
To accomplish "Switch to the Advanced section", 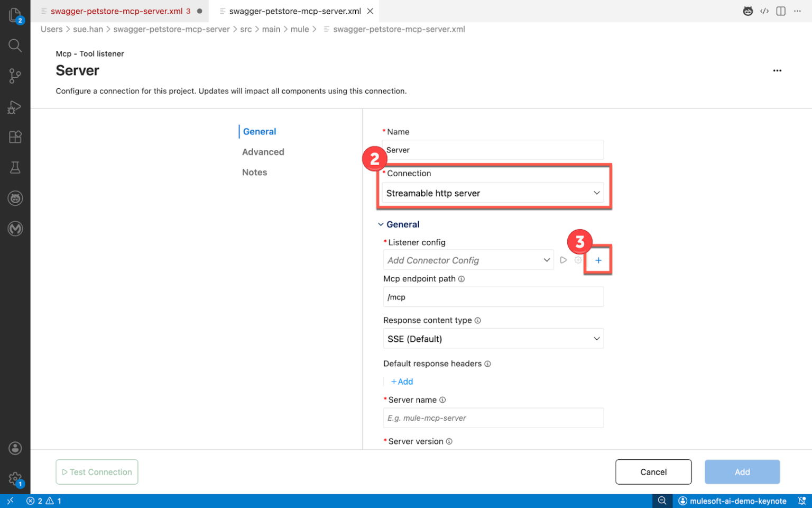I will coord(263,152).
